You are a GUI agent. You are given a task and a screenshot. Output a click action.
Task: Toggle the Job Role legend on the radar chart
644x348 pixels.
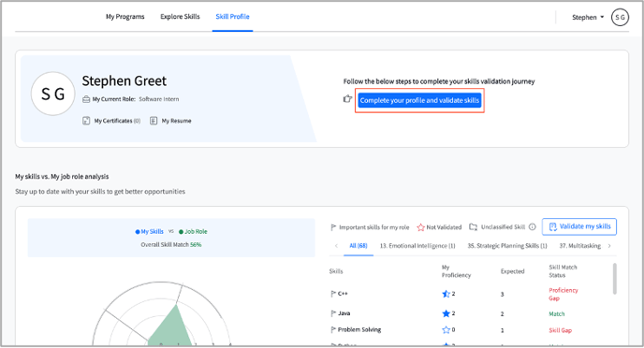193,231
